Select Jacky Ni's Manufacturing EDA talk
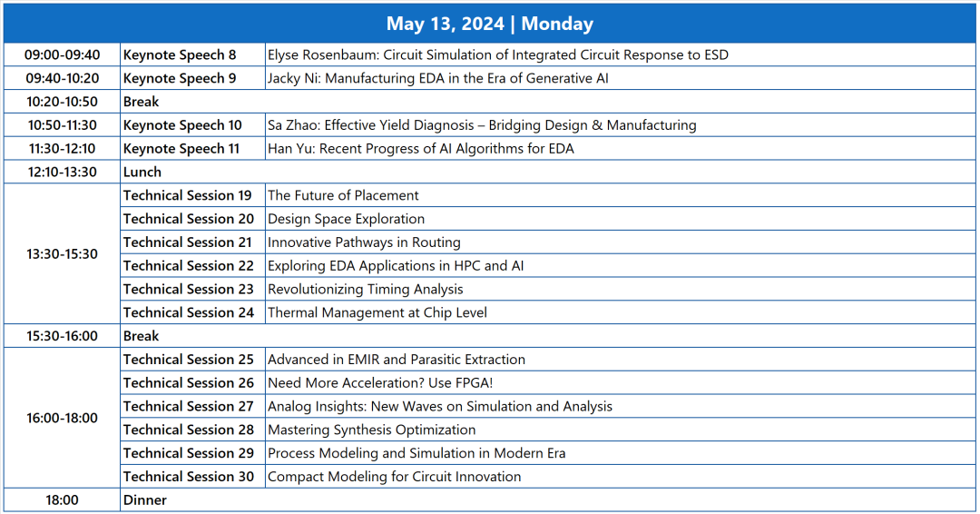 point(437,79)
